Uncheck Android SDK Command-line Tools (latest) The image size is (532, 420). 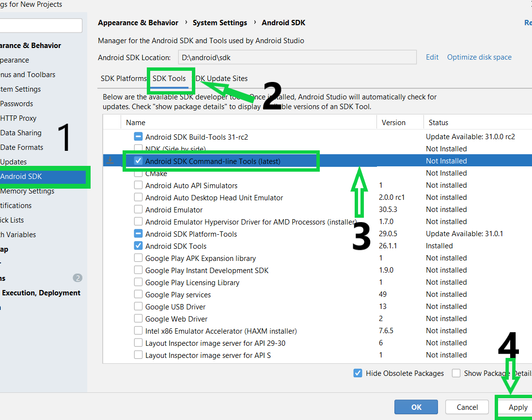point(138,161)
